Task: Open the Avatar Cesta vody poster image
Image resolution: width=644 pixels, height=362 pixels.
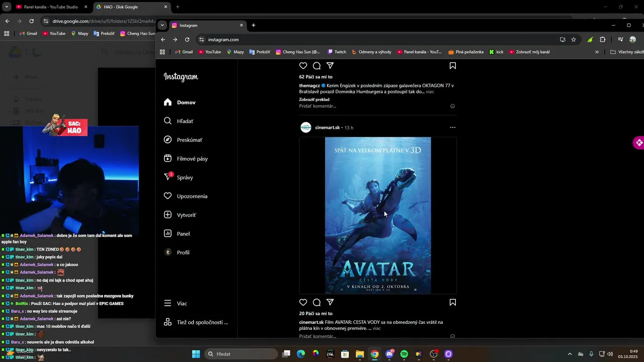Action: [x=378, y=215]
